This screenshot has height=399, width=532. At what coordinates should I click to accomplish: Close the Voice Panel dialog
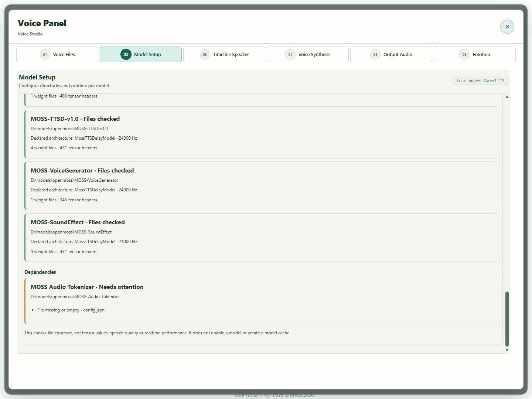(507, 27)
